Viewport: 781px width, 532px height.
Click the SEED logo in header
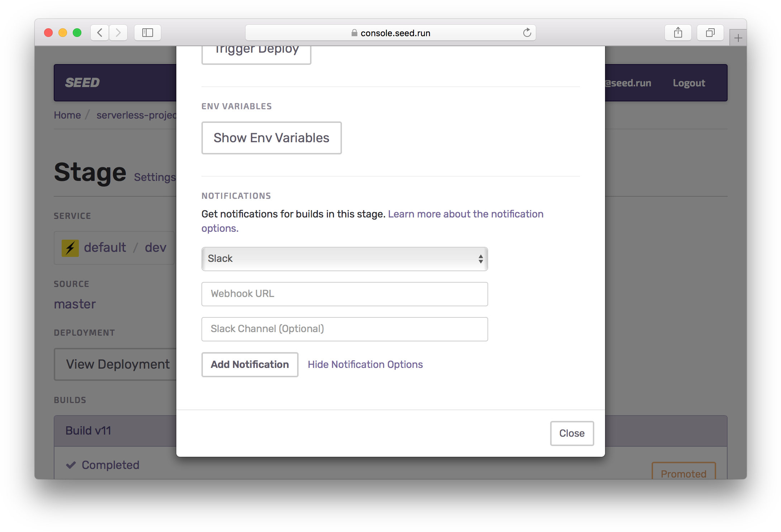(82, 83)
